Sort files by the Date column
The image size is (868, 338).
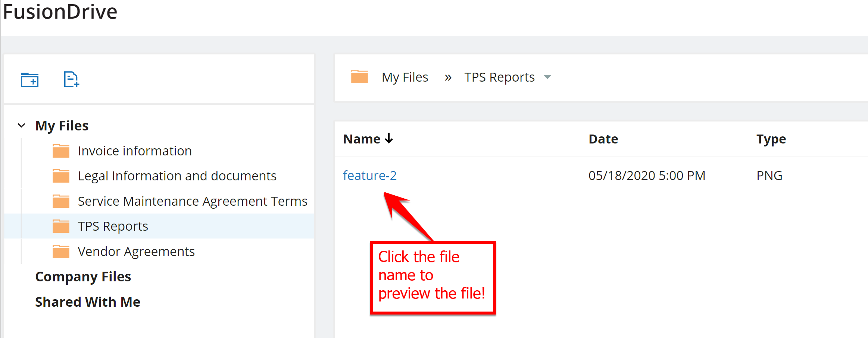[603, 139]
